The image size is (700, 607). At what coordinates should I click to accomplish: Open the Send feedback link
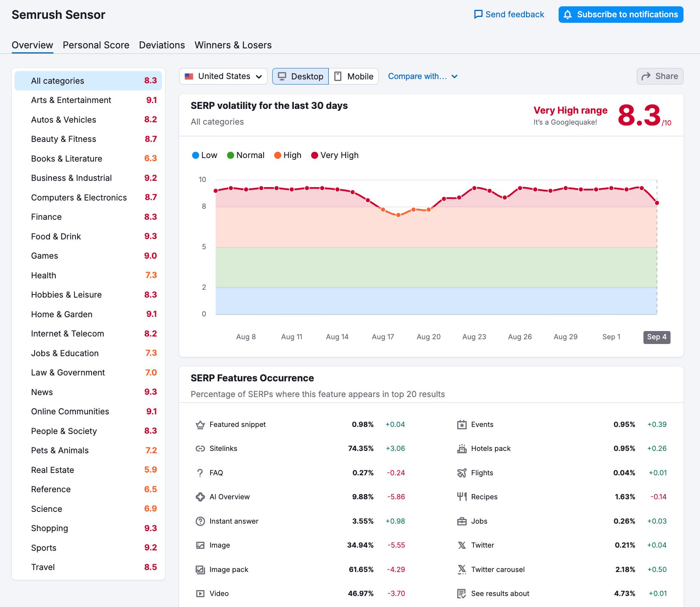pyautogui.click(x=509, y=15)
